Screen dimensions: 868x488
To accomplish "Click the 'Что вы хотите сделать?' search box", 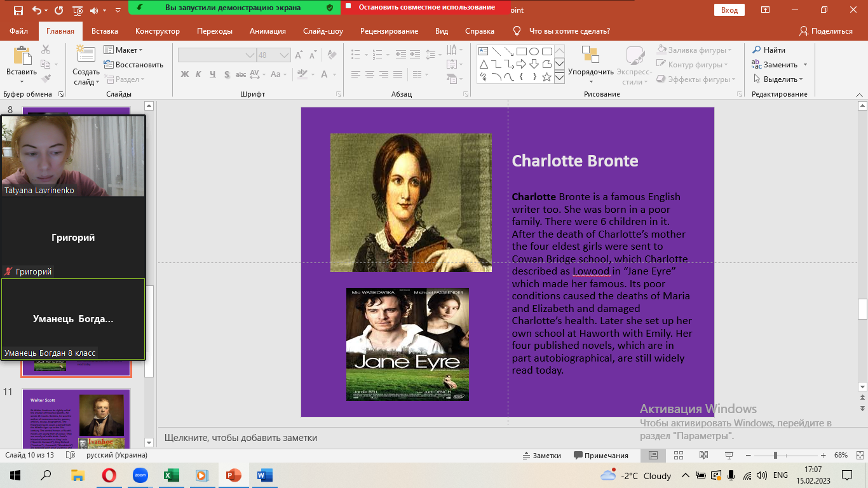I will pyautogui.click(x=562, y=31).
